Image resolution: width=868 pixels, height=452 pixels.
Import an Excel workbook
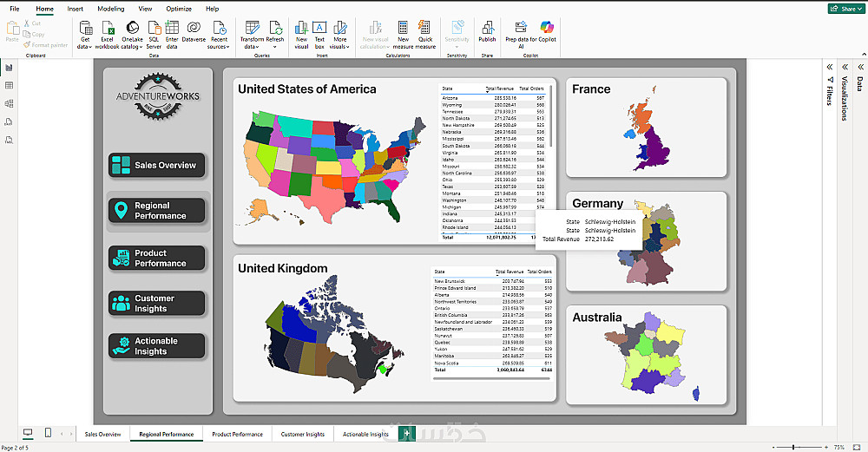tap(107, 35)
